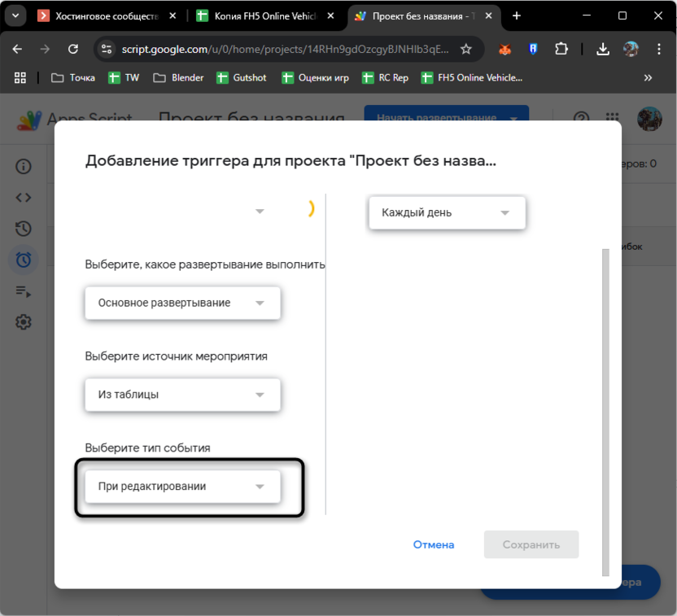
Task: Open the Google account avatar on page
Action: [649, 119]
